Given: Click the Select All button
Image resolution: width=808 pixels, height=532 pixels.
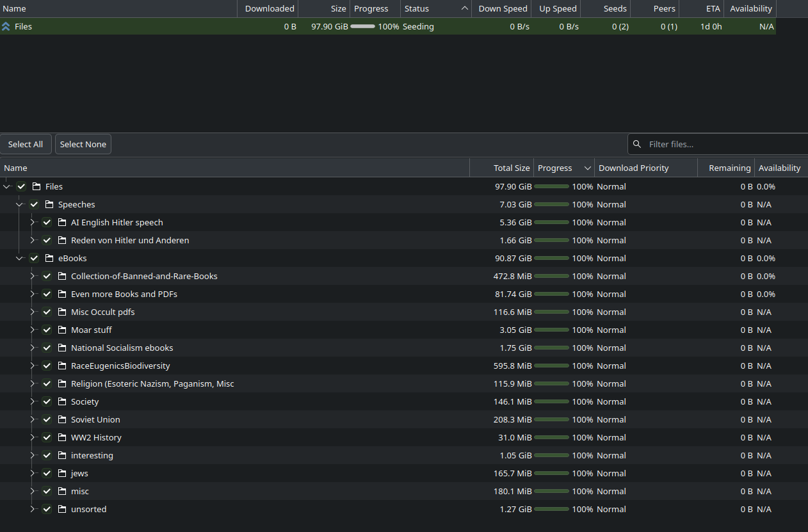Looking at the screenshot, I should point(26,144).
